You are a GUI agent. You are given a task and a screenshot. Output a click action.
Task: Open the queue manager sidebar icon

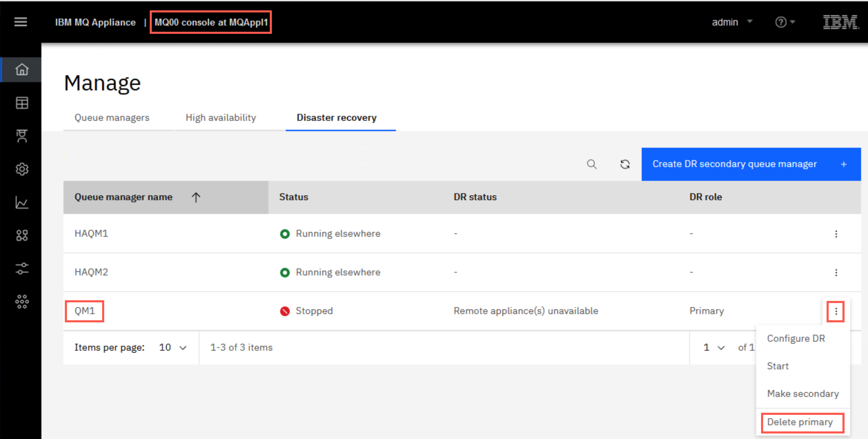(x=22, y=136)
